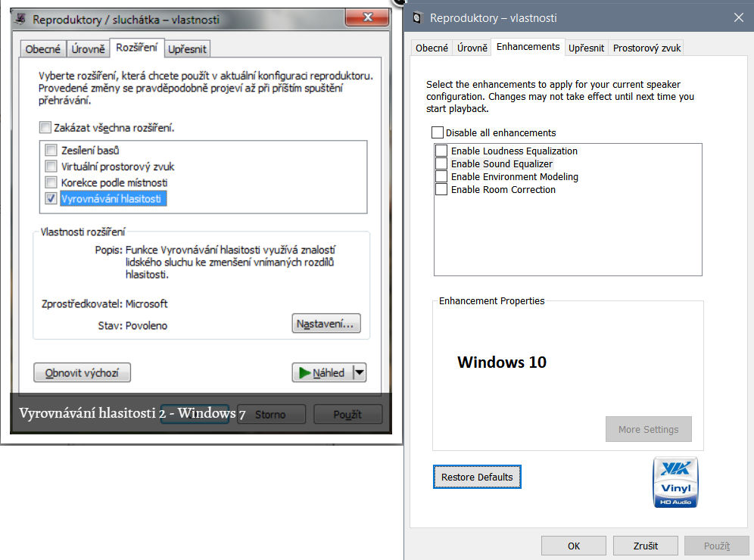This screenshot has height=560, width=754.
Task: Click 'Enhancement Properties' group label
Action: 491,301
